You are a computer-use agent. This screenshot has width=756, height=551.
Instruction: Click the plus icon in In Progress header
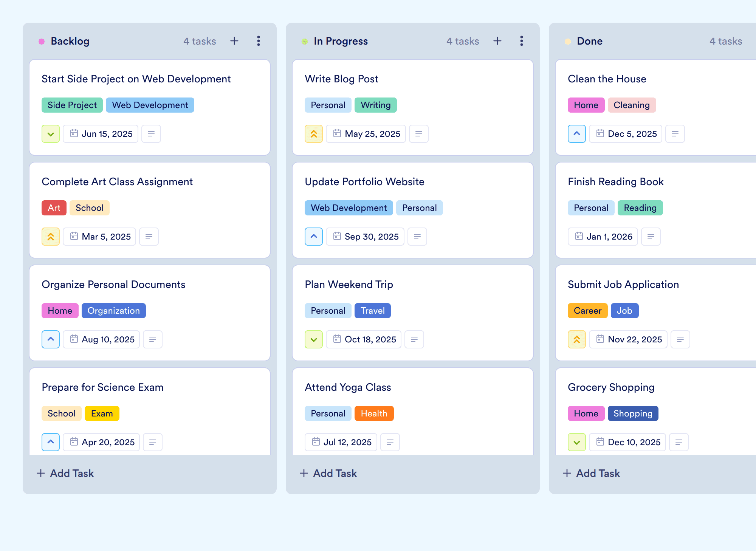pos(497,41)
